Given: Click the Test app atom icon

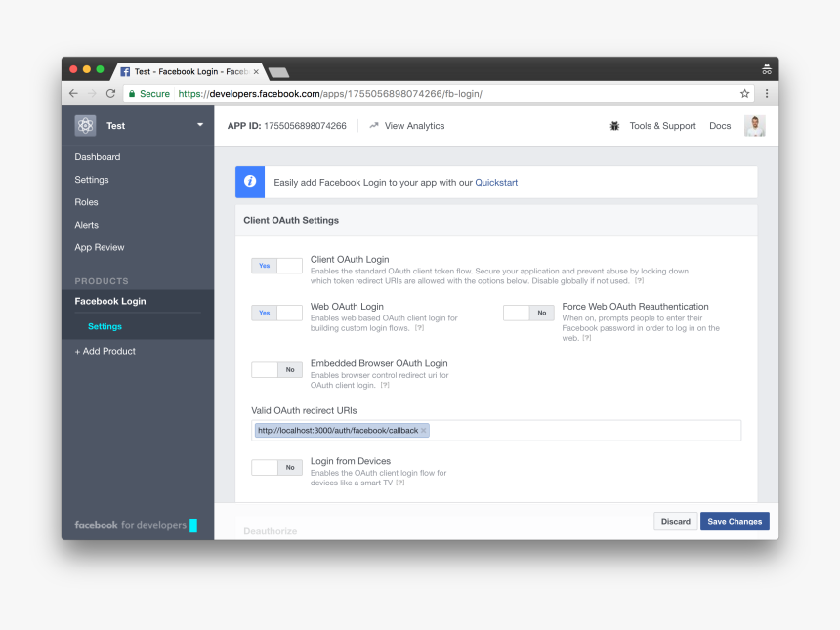Looking at the screenshot, I should 85,126.
